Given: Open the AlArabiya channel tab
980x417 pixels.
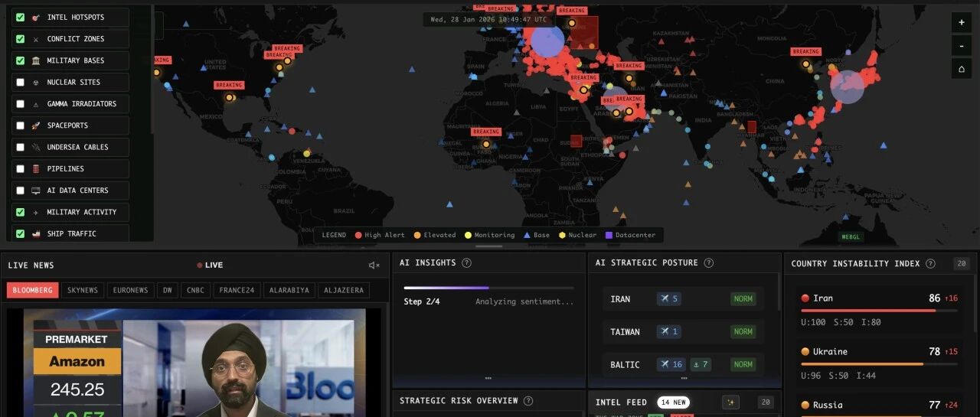Looking at the screenshot, I should 289,291.
